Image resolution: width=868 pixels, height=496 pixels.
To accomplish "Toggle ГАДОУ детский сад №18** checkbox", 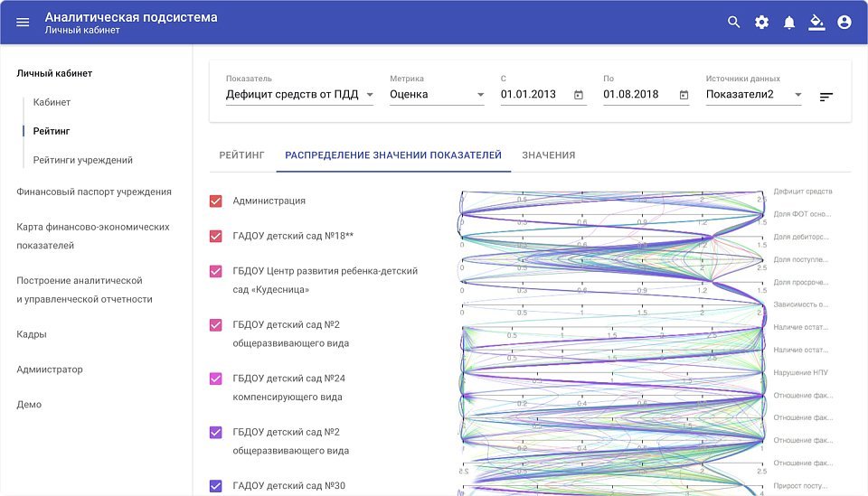I will pyautogui.click(x=216, y=237).
